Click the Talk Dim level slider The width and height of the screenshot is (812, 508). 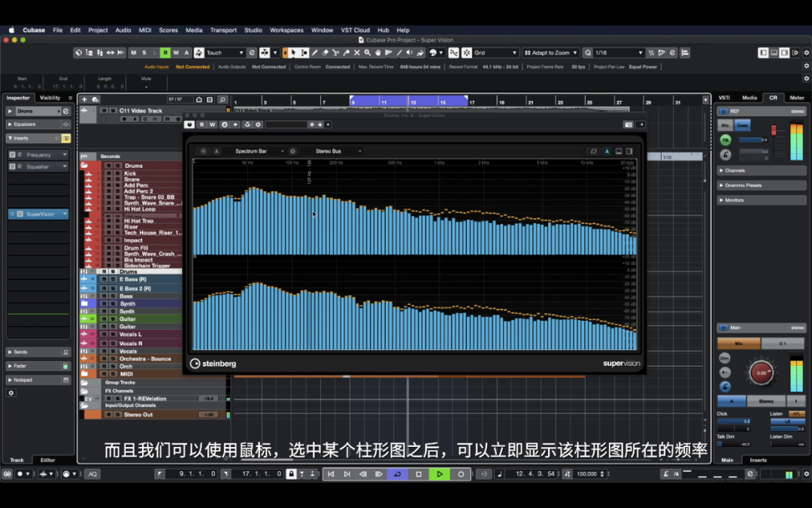(735, 444)
